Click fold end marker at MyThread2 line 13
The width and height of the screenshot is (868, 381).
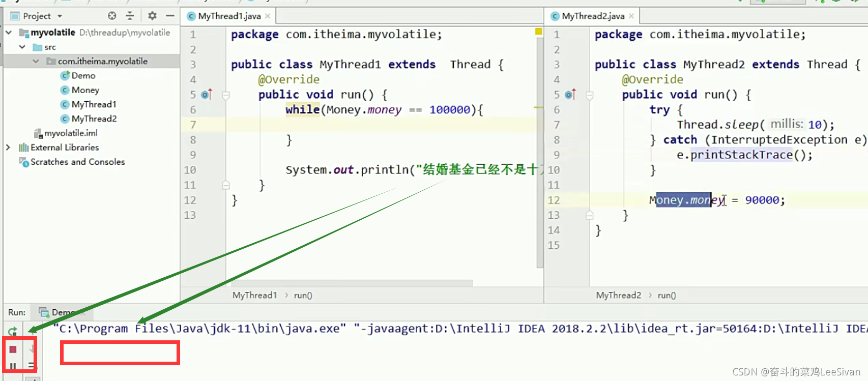[x=590, y=215]
